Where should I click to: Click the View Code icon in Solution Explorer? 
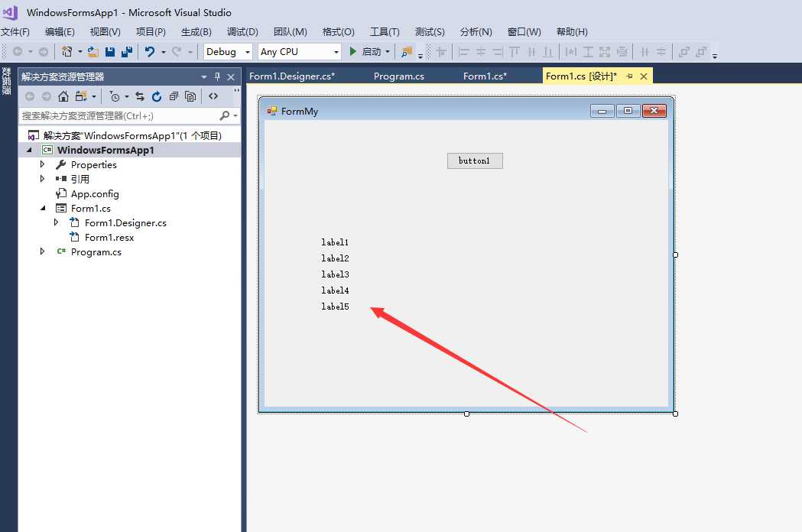[213, 96]
